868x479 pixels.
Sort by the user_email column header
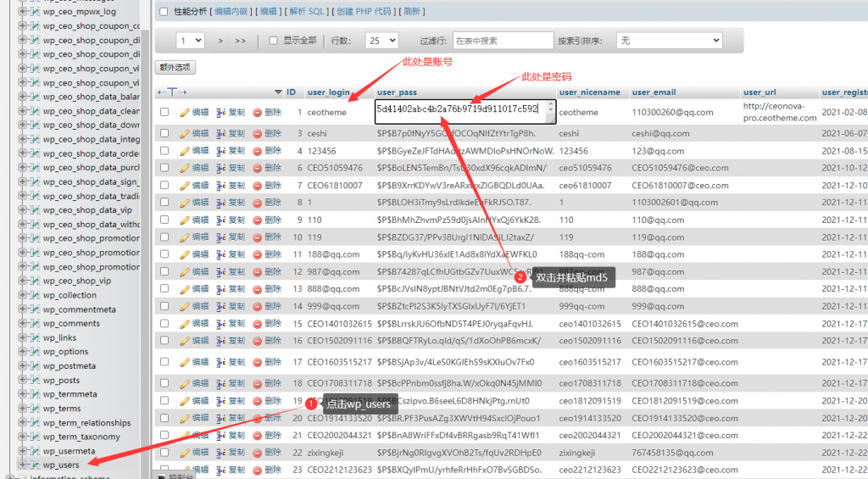pyautogui.click(x=654, y=92)
